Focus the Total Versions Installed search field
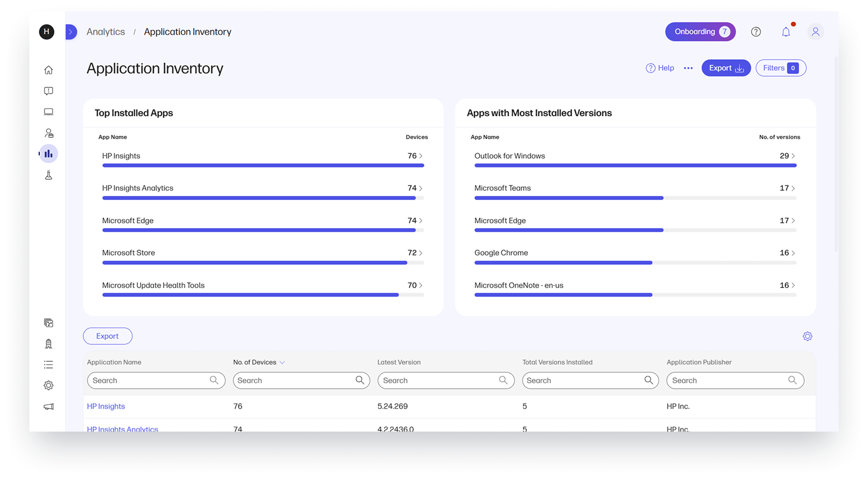Viewport: 868px width, 479px height. coord(590,380)
